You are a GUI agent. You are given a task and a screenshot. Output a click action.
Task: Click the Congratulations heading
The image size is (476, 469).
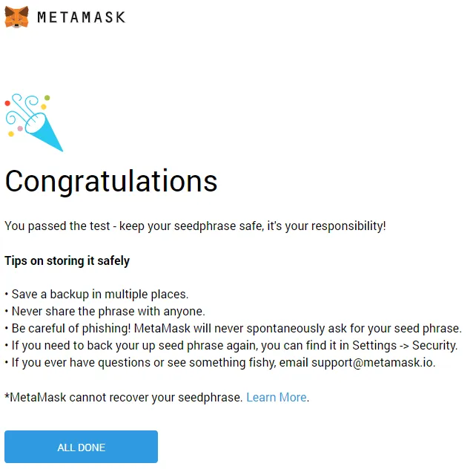pos(111,181)
